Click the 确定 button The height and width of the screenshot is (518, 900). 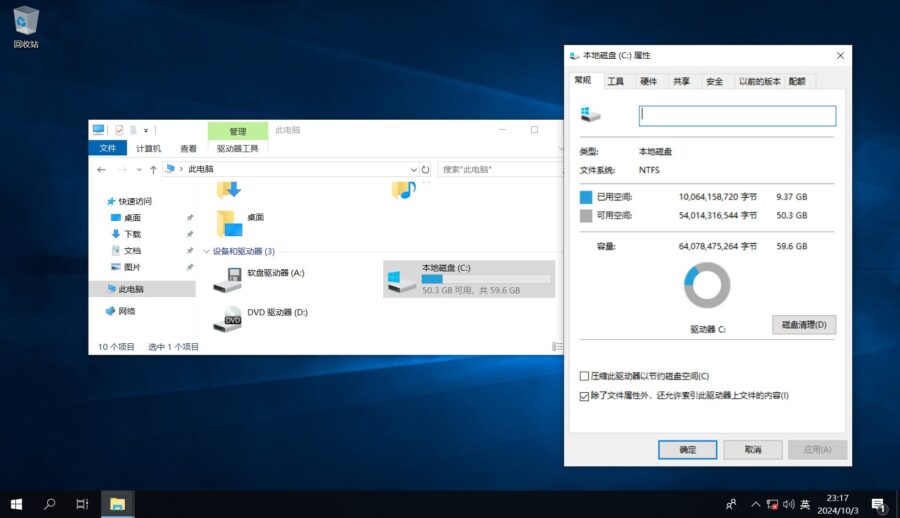pyautogui.click(x=688, y=450)
